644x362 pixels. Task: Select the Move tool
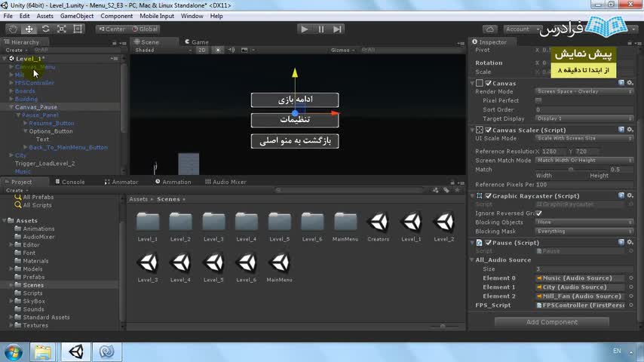pos(29,29)
